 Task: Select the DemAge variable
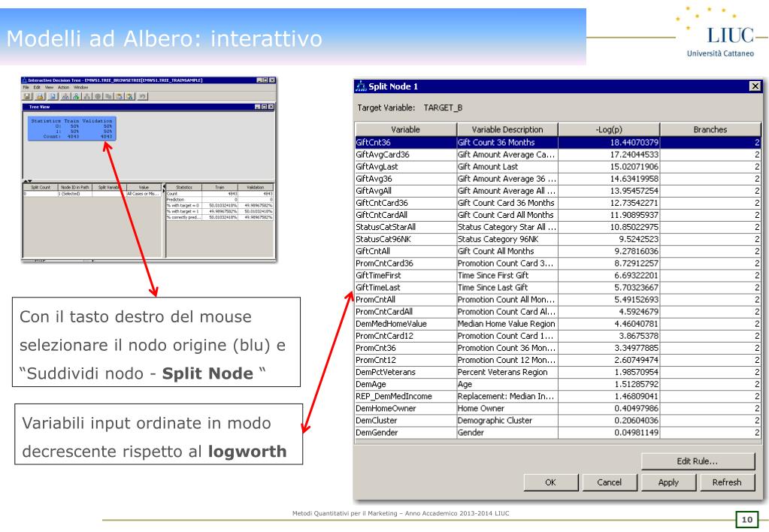[406, 384]
